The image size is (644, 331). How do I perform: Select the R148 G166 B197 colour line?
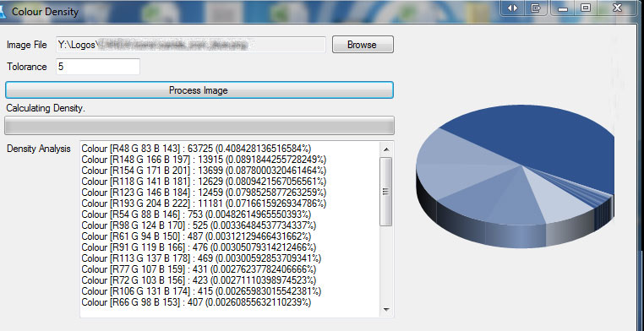[204, 159]
